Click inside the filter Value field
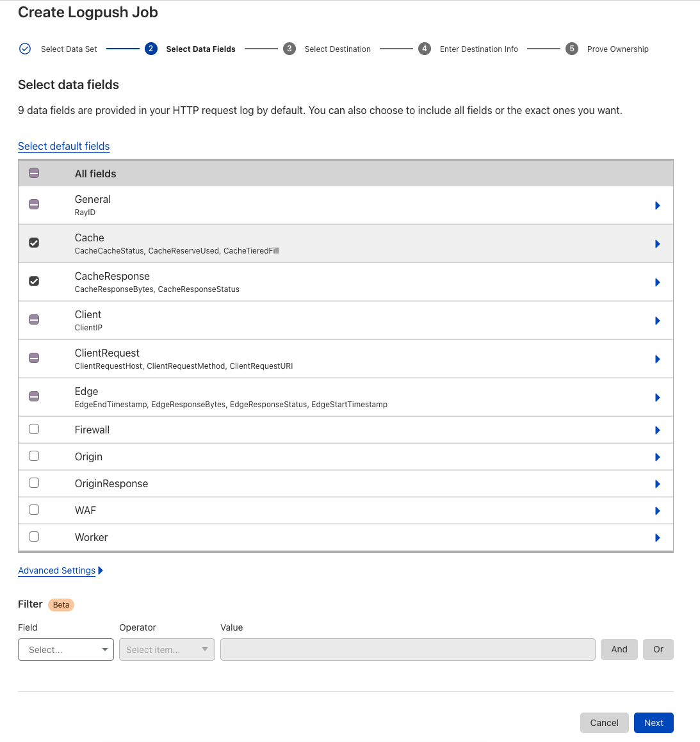 [x=409, y=649]
